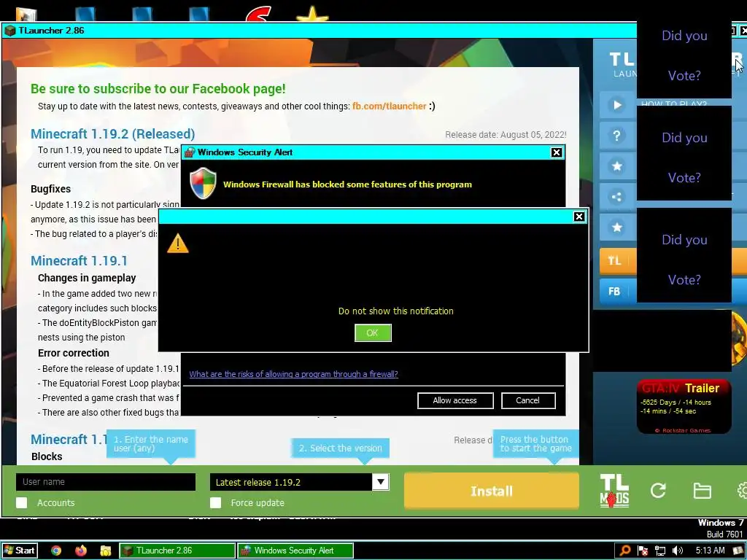This screenshot has width=747, height=560.
Task: Click 'Do not show this notification' text
Action: click(396, 311)
